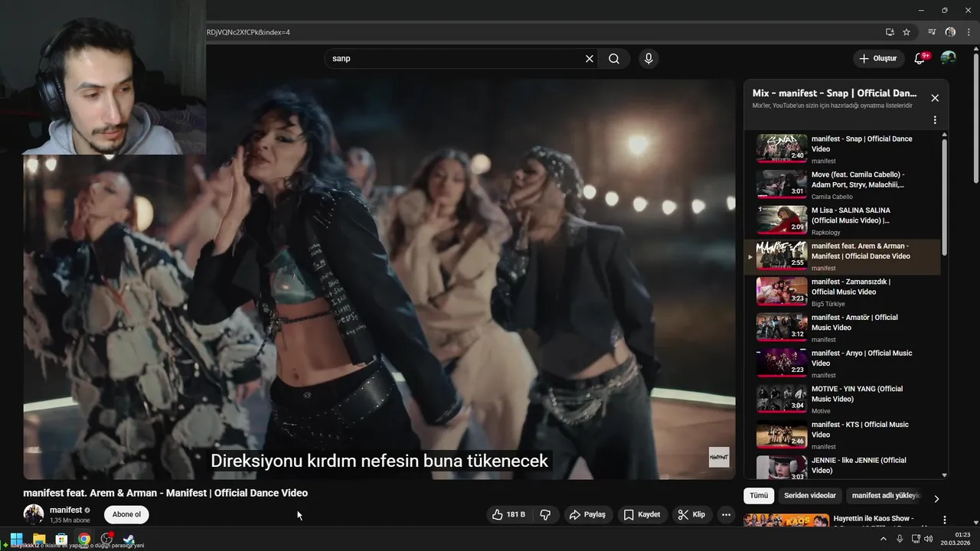Click the install app icon in address bar
Screen dimensions: 980x551
(890, 32)
